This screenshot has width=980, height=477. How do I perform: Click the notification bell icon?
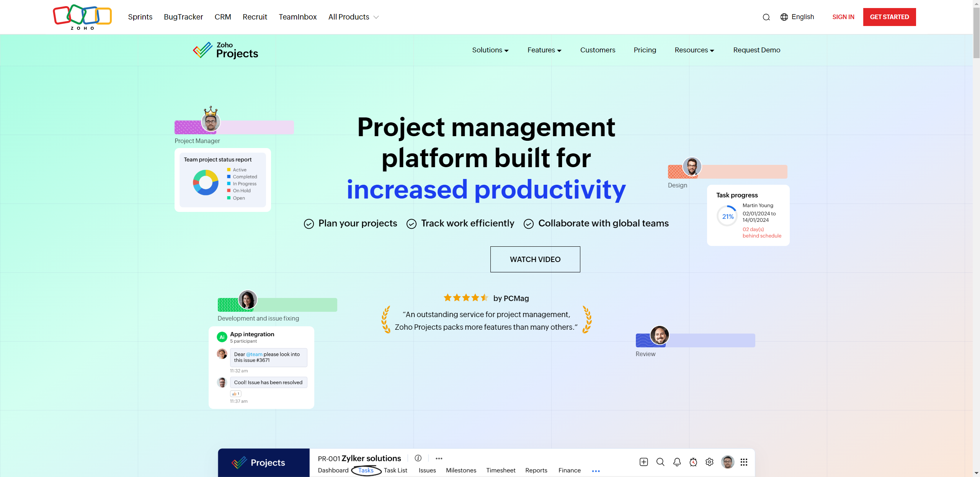point(677,462)
